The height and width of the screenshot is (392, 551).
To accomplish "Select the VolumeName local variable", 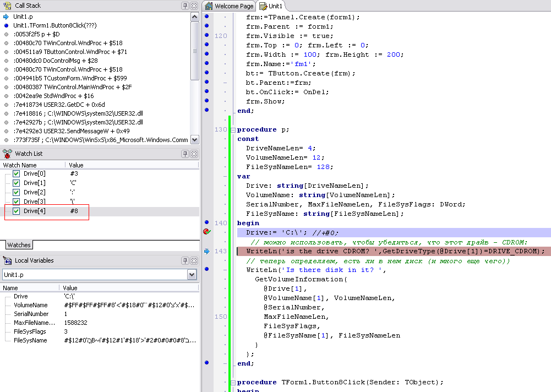I will tap(30, 305).
